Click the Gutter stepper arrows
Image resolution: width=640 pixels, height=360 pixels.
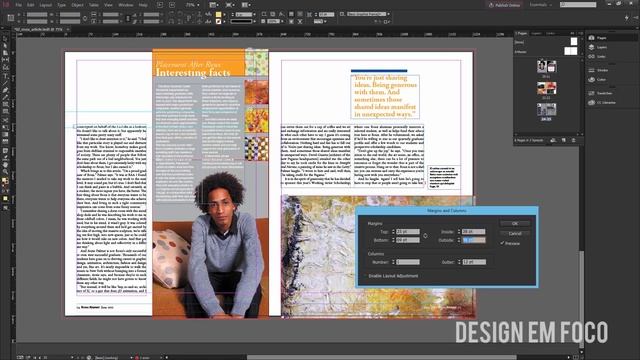pyautogui.click(x=459, y=262)
